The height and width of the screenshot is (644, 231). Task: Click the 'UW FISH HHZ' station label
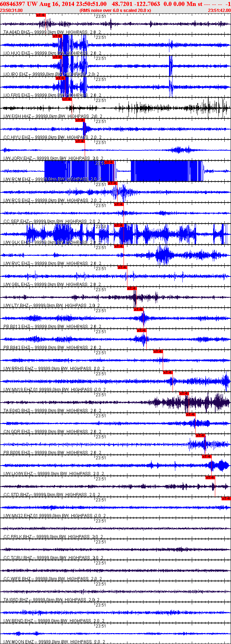tap(17, 116)
